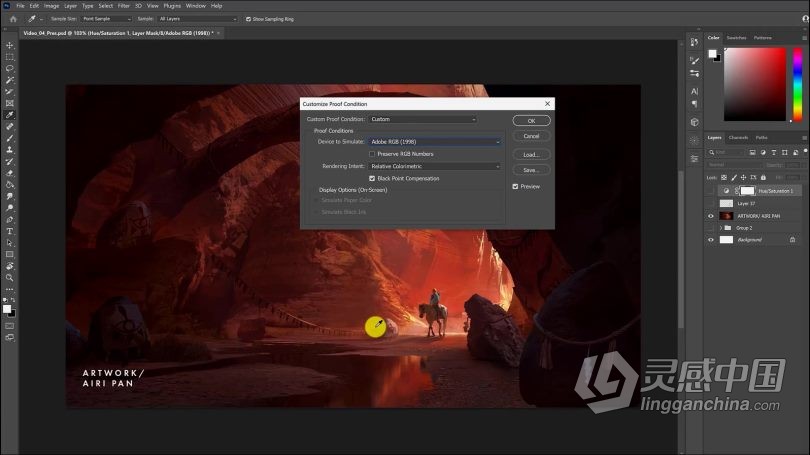Open the Character panel icon
The image size is (810, 455).
(x=694, y=91)
